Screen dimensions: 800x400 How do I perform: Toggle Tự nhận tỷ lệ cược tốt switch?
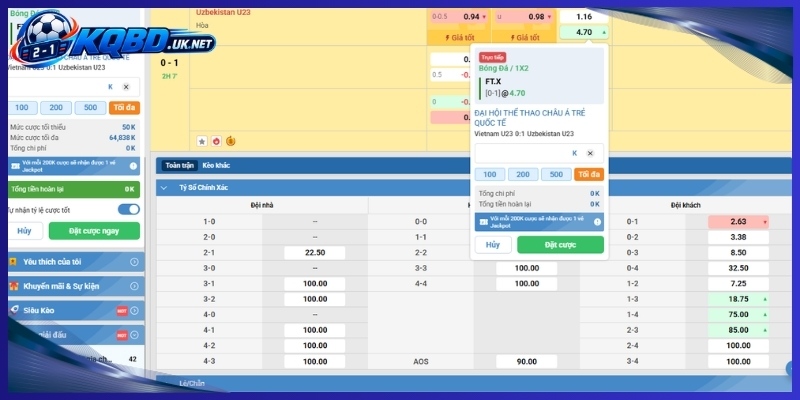click(129, 210)
